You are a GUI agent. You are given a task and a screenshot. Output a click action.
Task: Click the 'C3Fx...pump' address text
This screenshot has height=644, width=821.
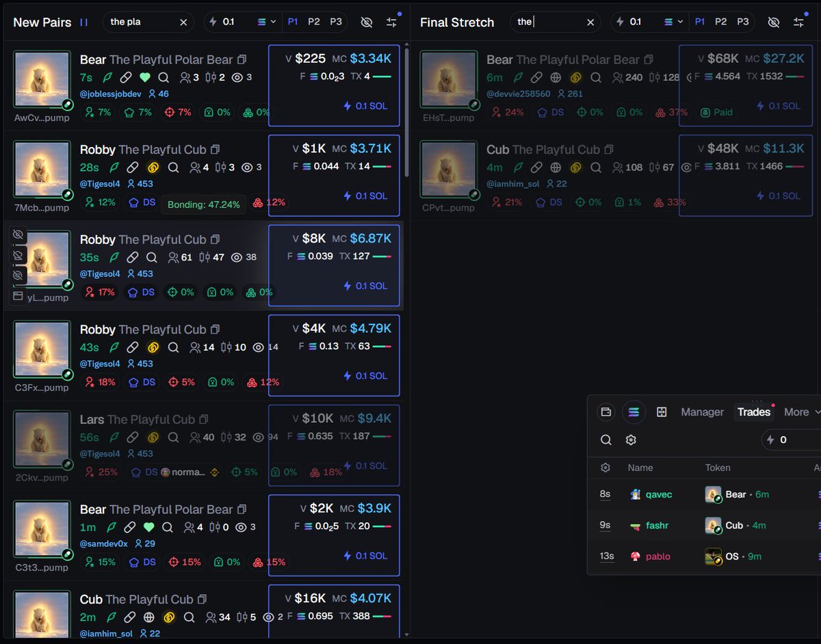pos(42,388)
